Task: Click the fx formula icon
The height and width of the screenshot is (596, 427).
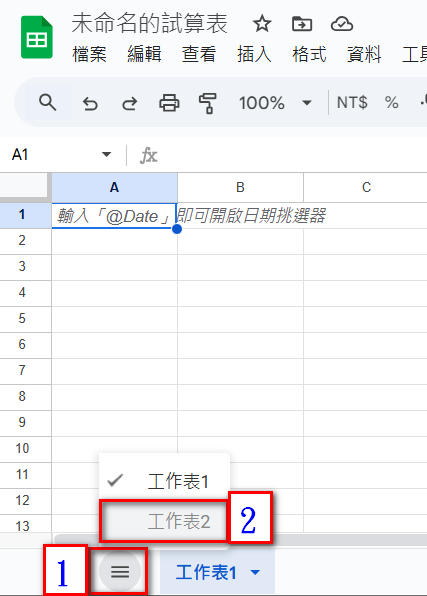Action: click(x=148, y=155)
